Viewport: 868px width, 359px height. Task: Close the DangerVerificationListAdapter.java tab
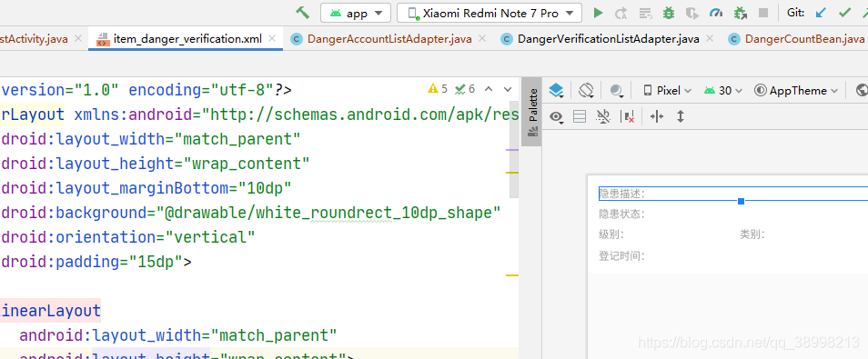tap(710, 39)
